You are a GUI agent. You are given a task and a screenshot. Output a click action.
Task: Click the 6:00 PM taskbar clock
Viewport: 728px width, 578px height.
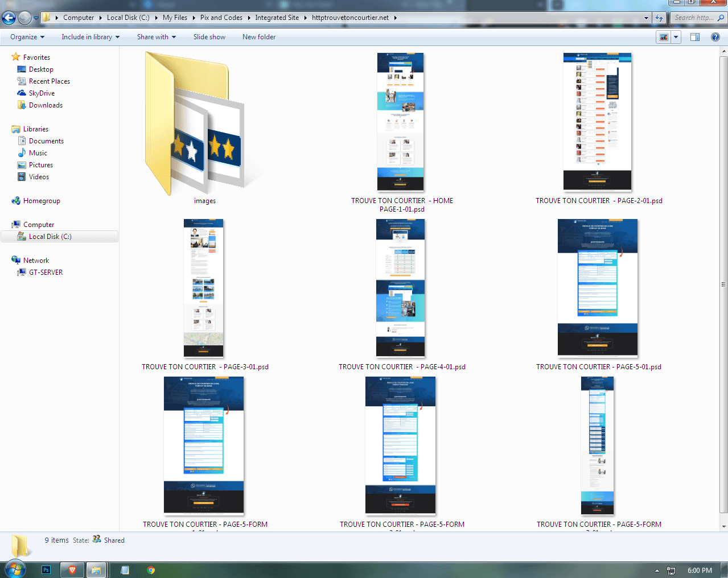(700, 571)
